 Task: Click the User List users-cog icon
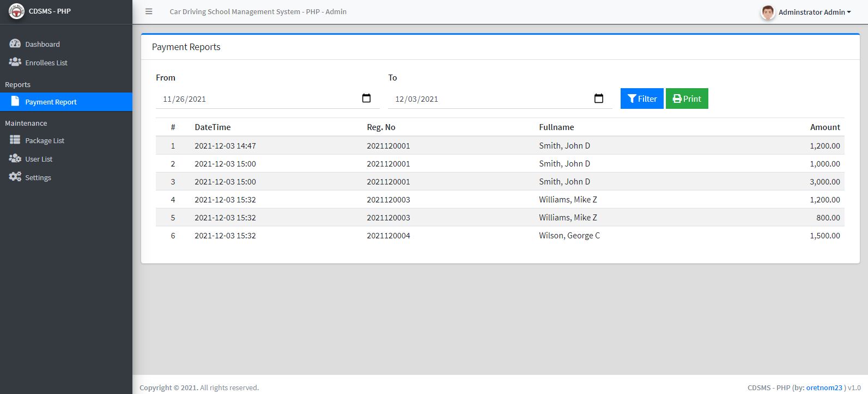click(15, 158)
